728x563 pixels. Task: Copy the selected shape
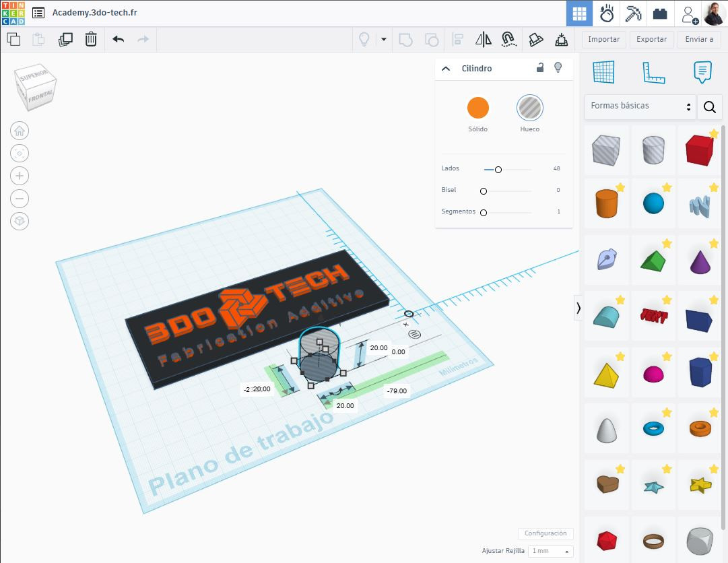pos(13,40)
